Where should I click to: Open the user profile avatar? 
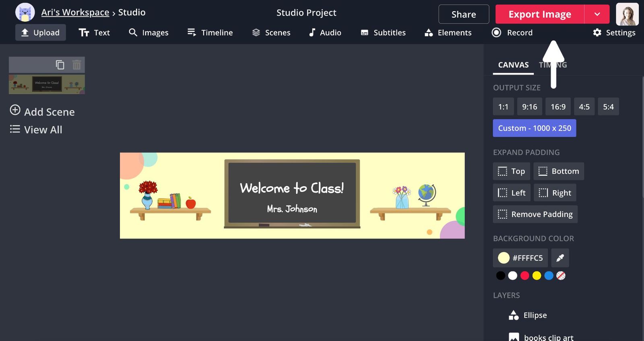627,14
